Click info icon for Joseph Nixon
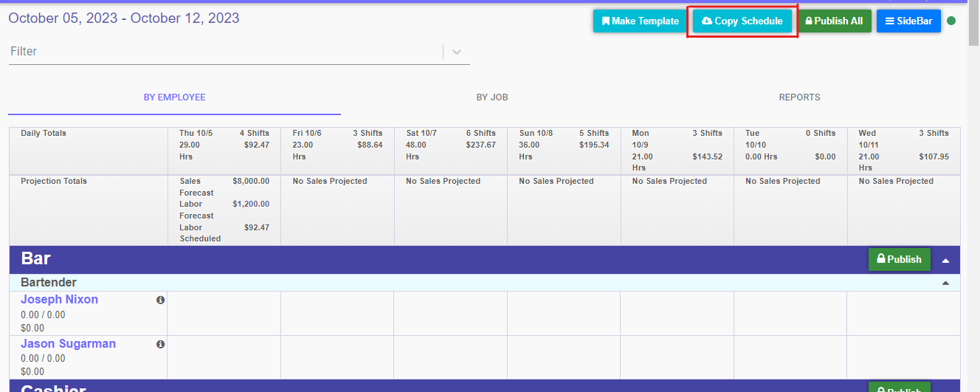The height and width of the screenshot is (392, 980). [x=160, y=300]
